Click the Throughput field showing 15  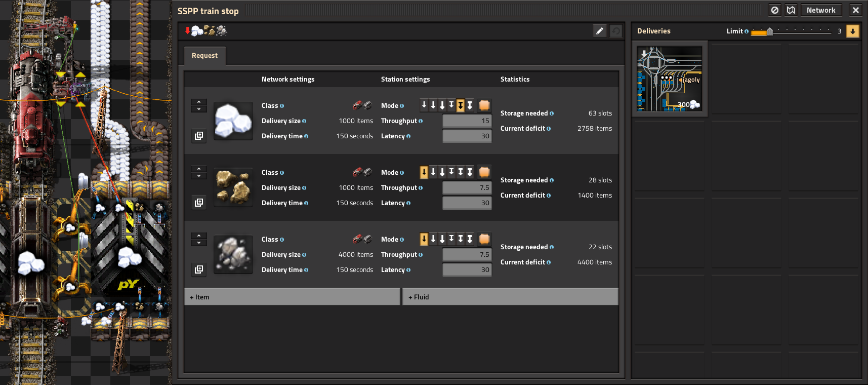click(467, 121)
